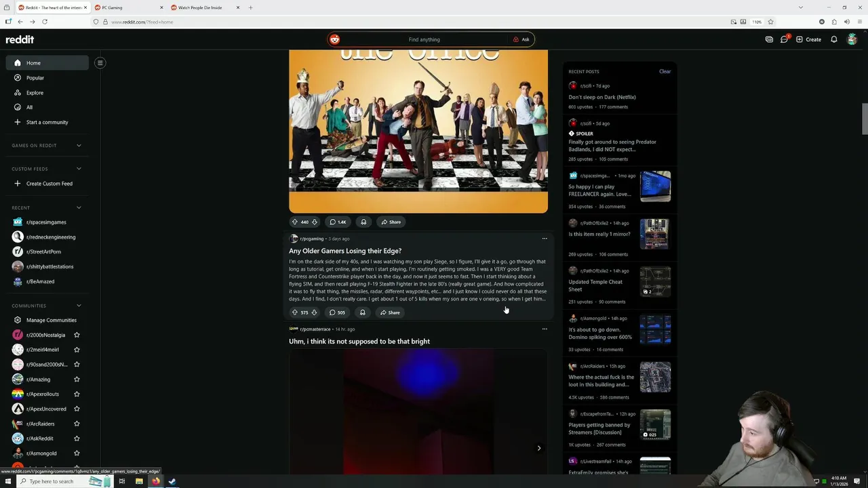Screen dimensions: 868x488
Task: Switch to the PC Gaming tab
Action: (x=127, y=7)
